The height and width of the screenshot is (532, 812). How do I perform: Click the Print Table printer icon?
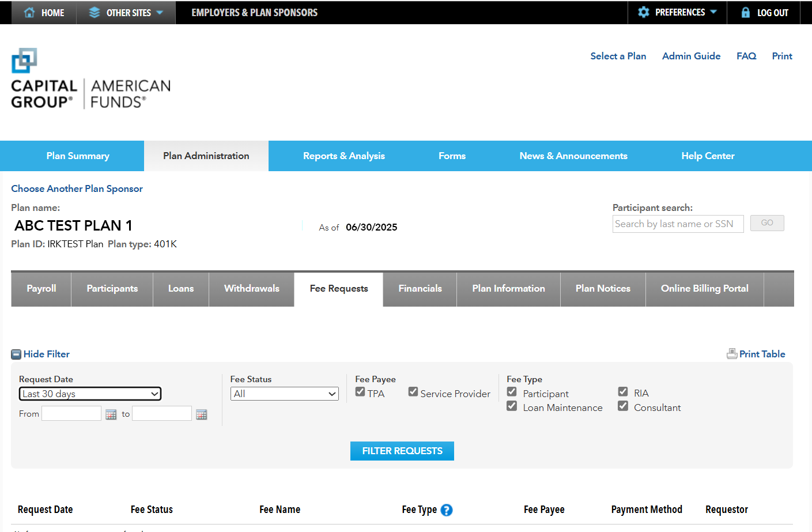(x=732, y=353)
